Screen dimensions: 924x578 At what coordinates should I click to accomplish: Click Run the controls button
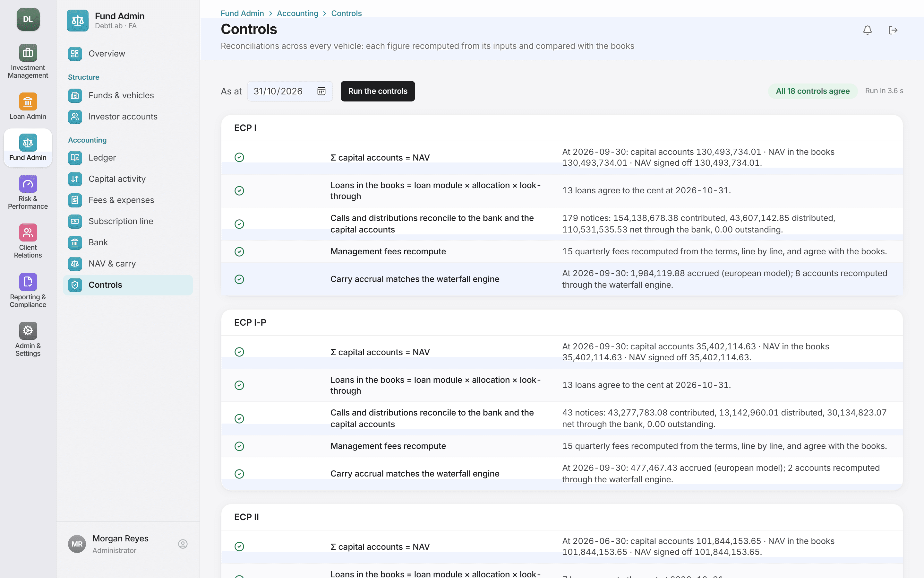coord(378,91)
